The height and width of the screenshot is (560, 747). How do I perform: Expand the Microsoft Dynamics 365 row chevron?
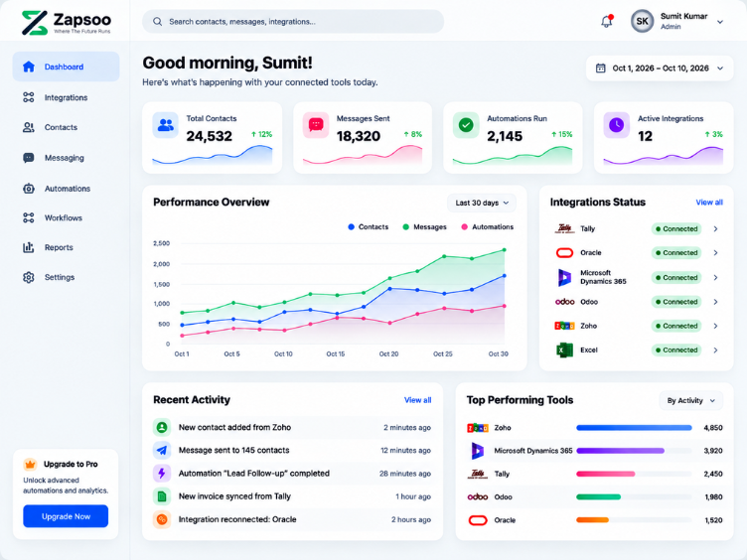tap(715, 278)
